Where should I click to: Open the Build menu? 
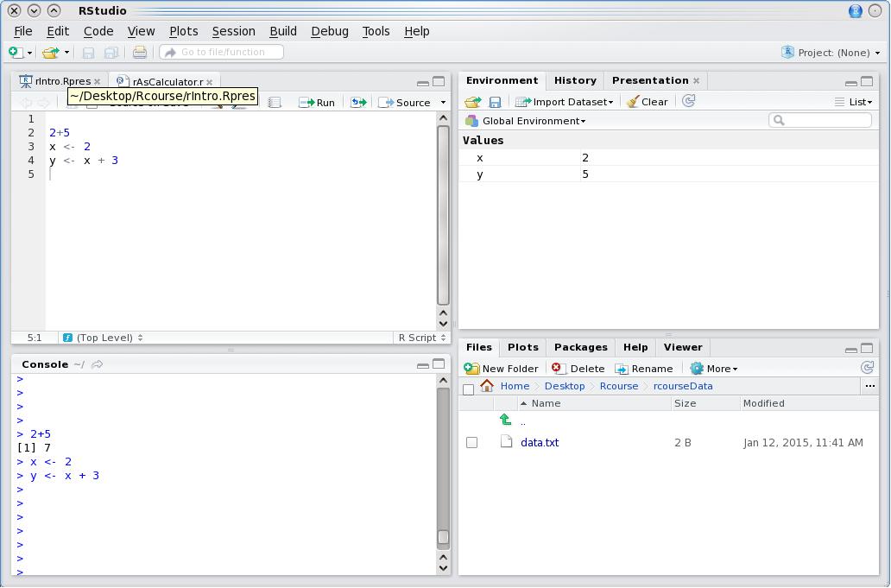pyautogui.click(x=283, y=31)
